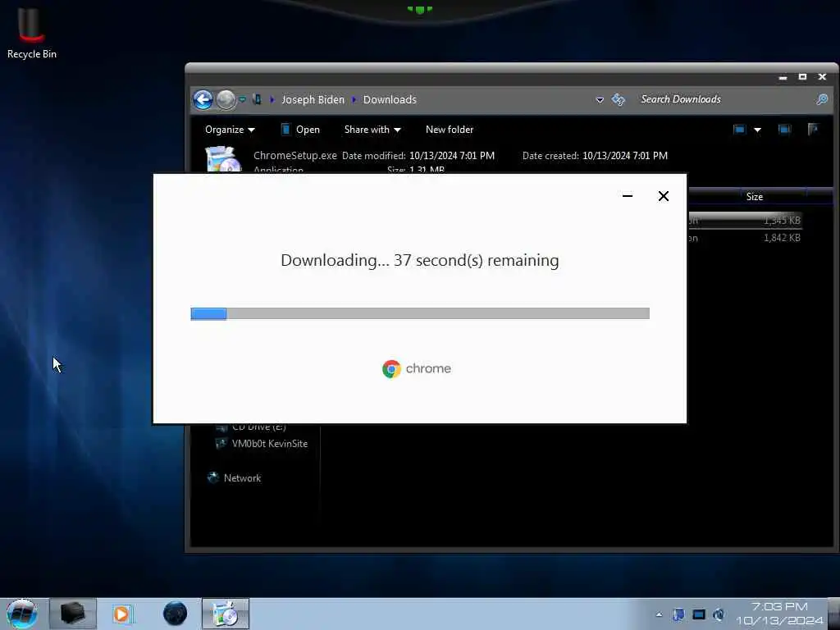
Task: Open the Organize menu
Action: coord(230,130)
